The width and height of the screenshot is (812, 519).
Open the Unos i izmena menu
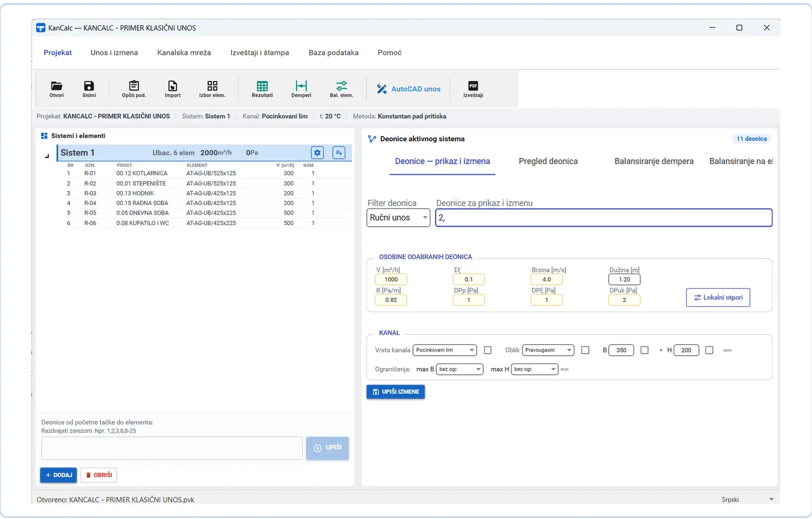tap(114, 53)
